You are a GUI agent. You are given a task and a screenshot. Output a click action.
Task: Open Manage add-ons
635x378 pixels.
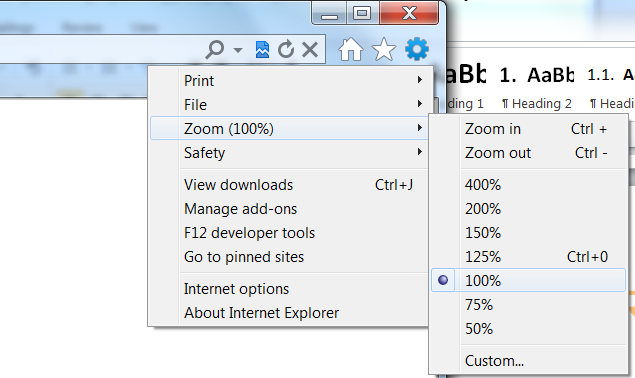tap(289, 209)
